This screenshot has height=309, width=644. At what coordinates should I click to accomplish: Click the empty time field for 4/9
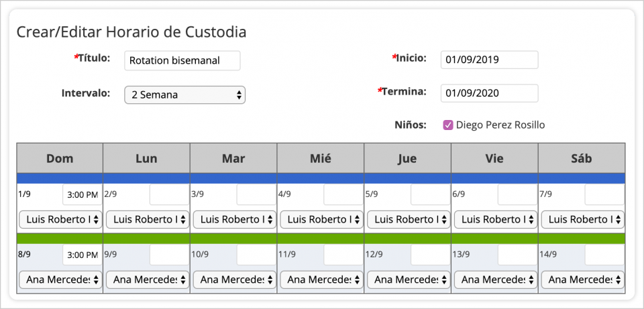(343, 195)
